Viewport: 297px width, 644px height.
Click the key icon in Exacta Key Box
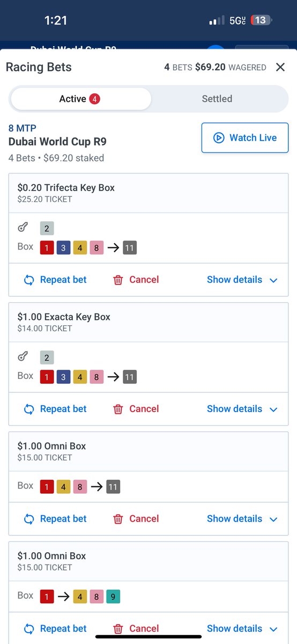click(23, 357)
